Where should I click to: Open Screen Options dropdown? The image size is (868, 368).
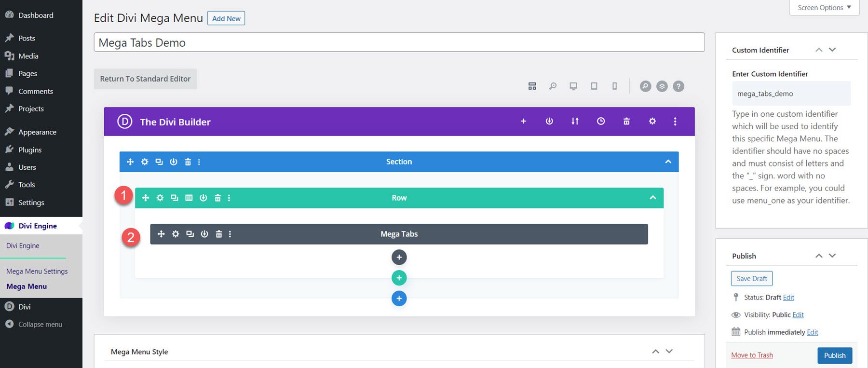click(824, 8)
